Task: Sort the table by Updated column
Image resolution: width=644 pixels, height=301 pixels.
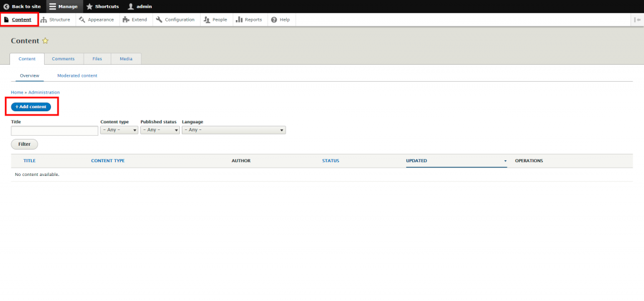Action: coord(416,161)
